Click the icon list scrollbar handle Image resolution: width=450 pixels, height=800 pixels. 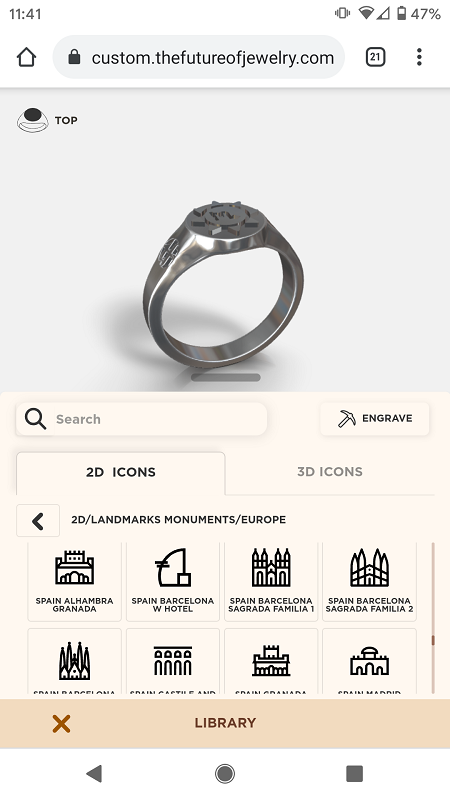[x=433, y=640]
